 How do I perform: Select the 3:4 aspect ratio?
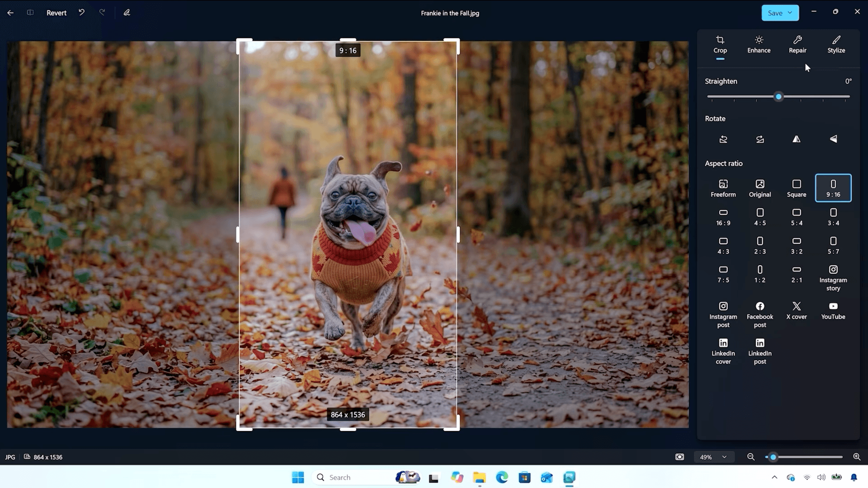[833, 217]
